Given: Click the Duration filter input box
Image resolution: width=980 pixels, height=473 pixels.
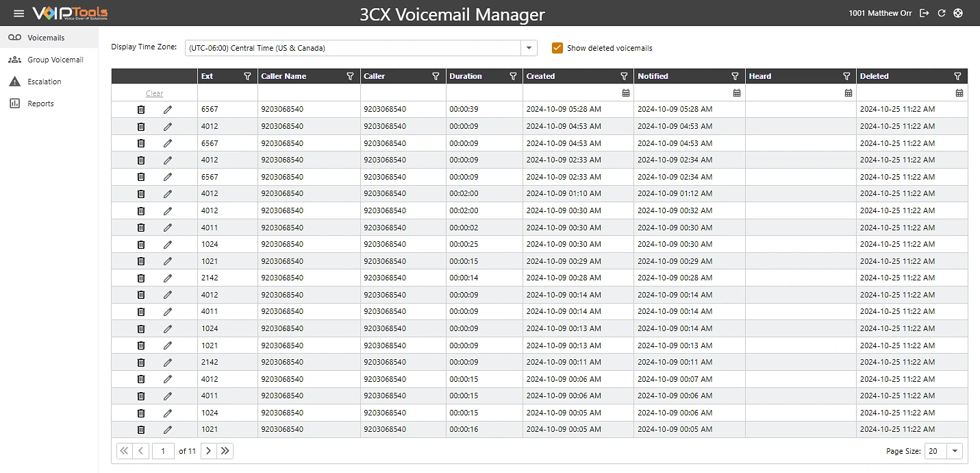Looking at the screenshot, I should pyautogui.click(x=484, y=93).
